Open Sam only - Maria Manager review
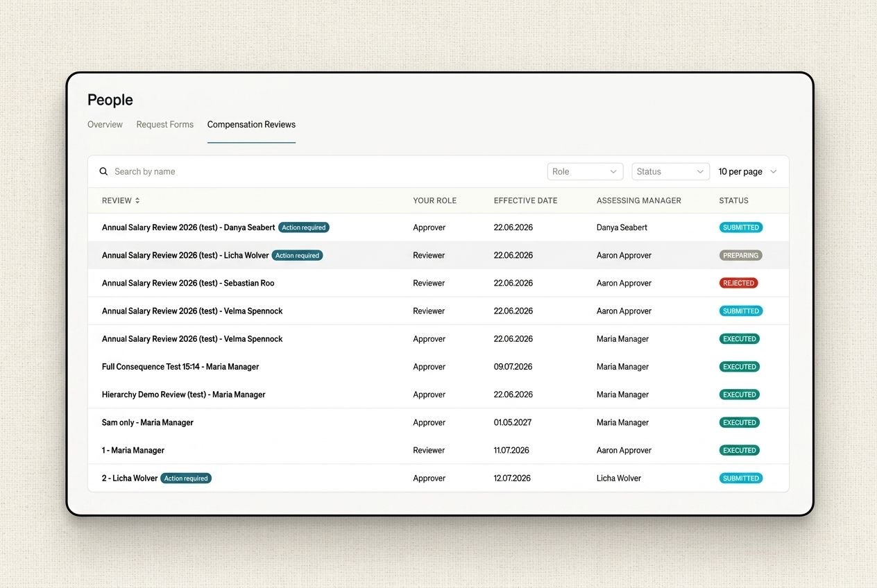The width and height of the screenshot is (877, 588). (x=148, y=422)
